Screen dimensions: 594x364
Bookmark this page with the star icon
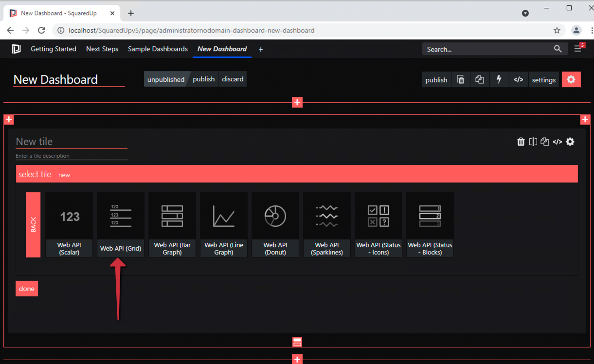pos(557,30)
